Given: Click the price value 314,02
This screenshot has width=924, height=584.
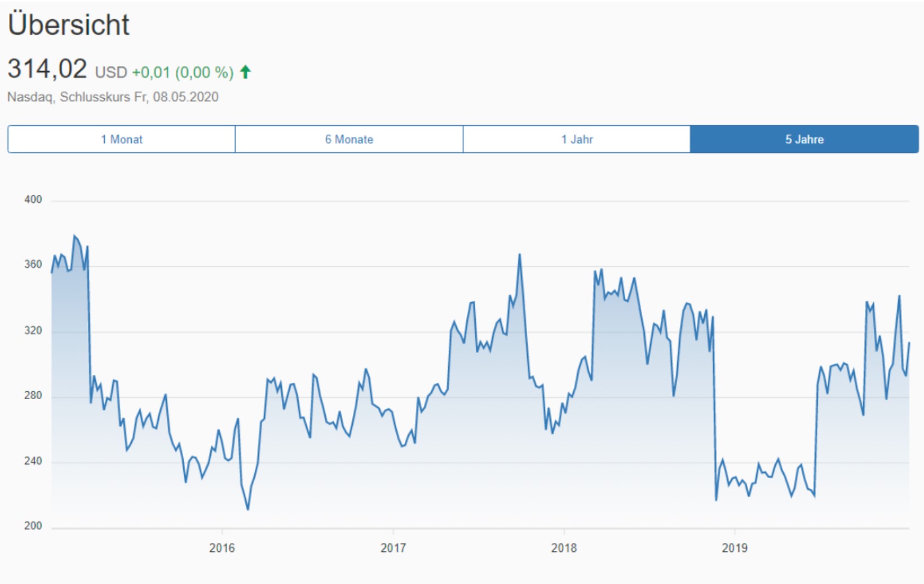Looking at the screenshot, I should tap(47, 69).
